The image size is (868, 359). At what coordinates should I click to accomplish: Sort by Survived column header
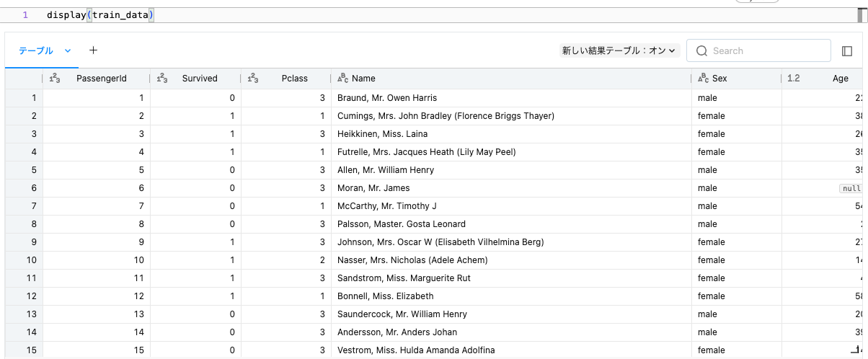(x=200, y=79)
